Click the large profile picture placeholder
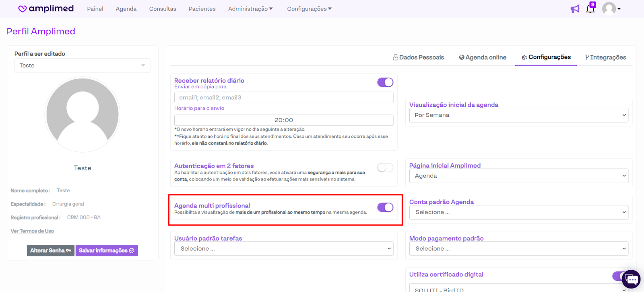 click(x=83, y=115)
